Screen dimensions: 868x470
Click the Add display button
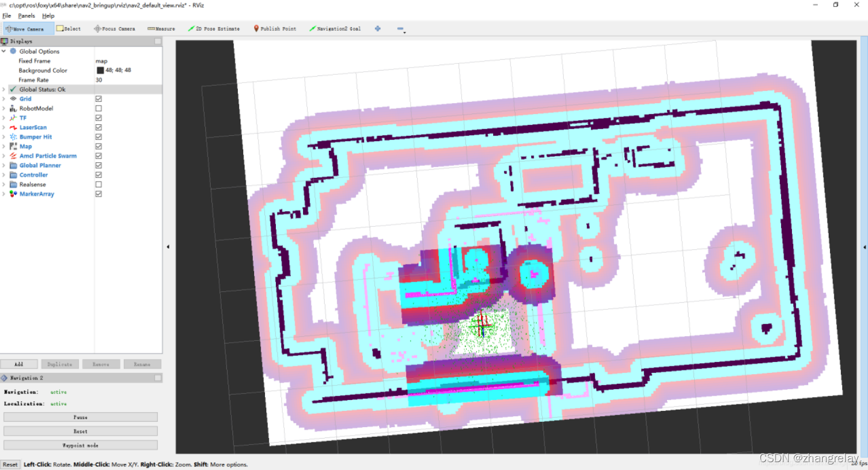[19, 364]
